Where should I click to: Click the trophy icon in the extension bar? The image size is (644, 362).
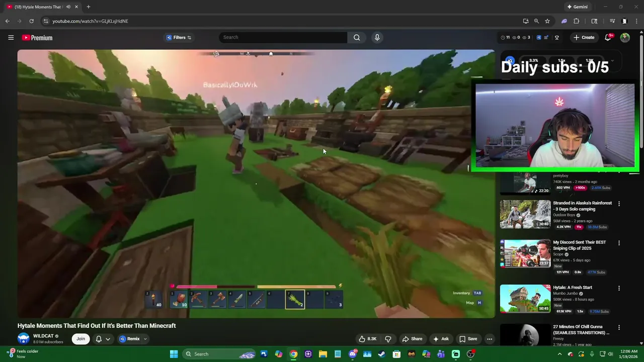tap(556, 38)
